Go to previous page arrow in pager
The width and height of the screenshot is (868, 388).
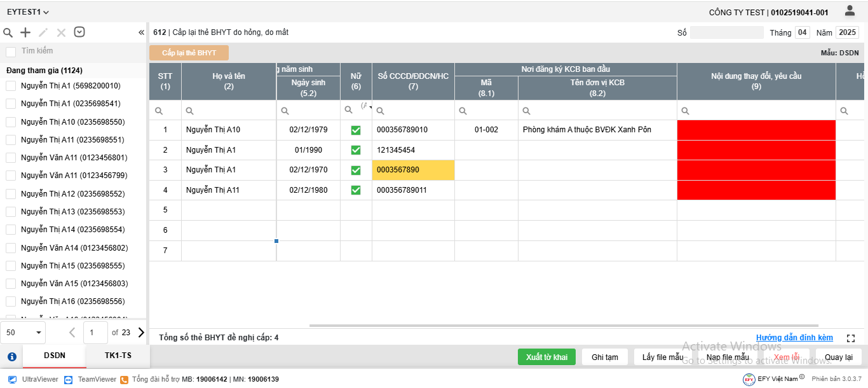[x=72, y=332]
